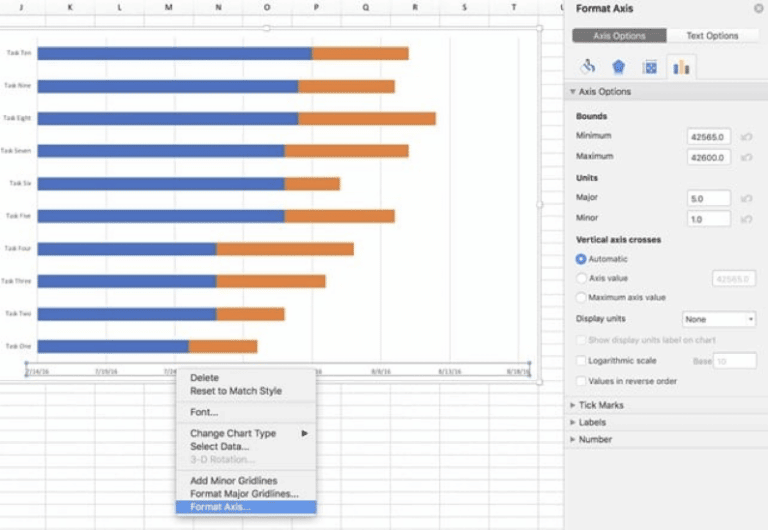Open the Display units dropdown

[x=719, y=319]
